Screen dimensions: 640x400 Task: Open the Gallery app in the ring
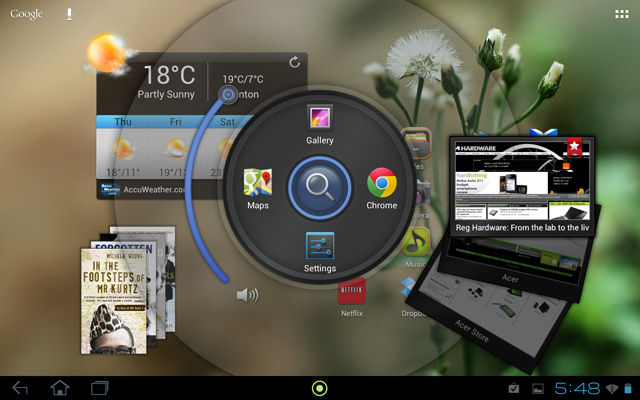click(320, 124)
